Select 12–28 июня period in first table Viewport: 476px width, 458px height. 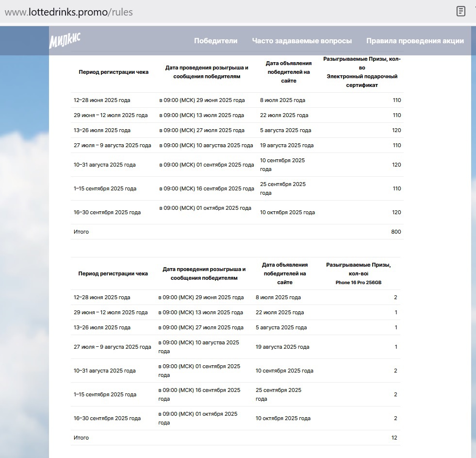pos(102,100)
